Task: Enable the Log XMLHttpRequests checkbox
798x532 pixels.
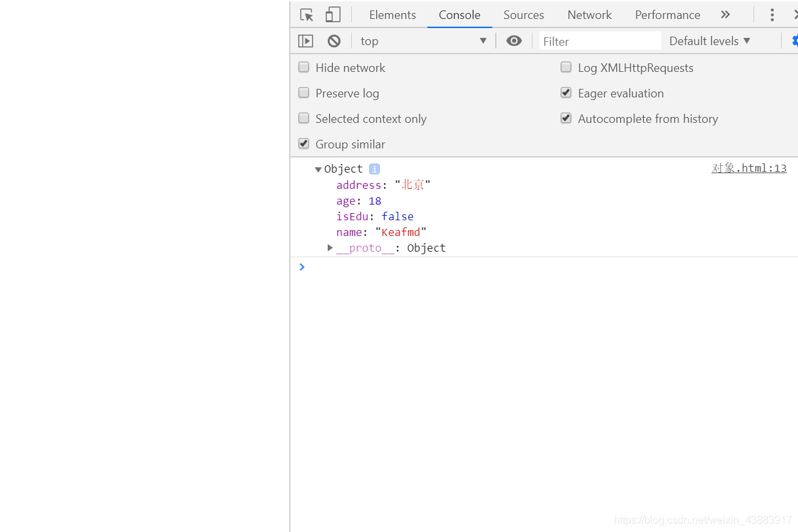Action: [x=566, y=67]
